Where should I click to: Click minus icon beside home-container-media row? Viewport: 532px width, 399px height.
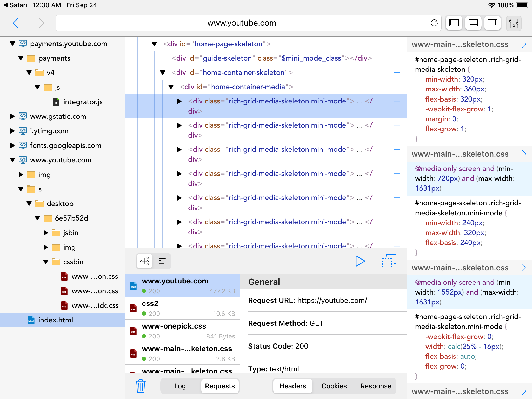397,87
